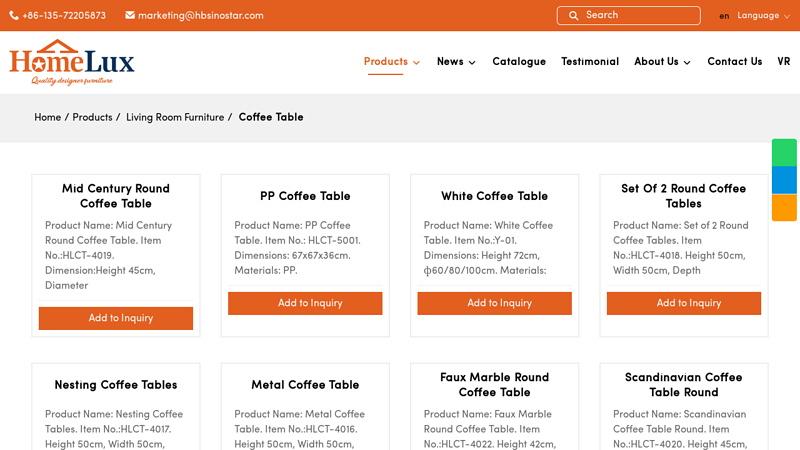Expand the Language dropdown

click(x=763, y=16)
